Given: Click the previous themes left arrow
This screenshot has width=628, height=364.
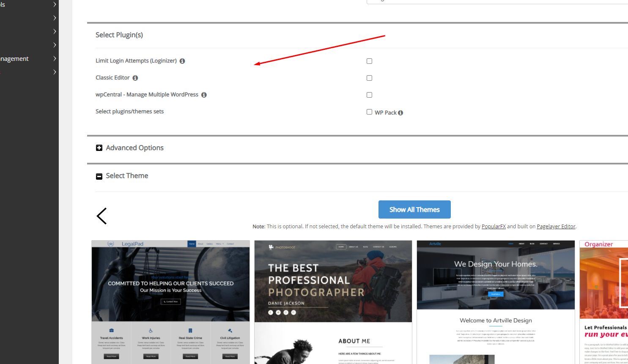Looking at the screenshot, I should point(101,216).
